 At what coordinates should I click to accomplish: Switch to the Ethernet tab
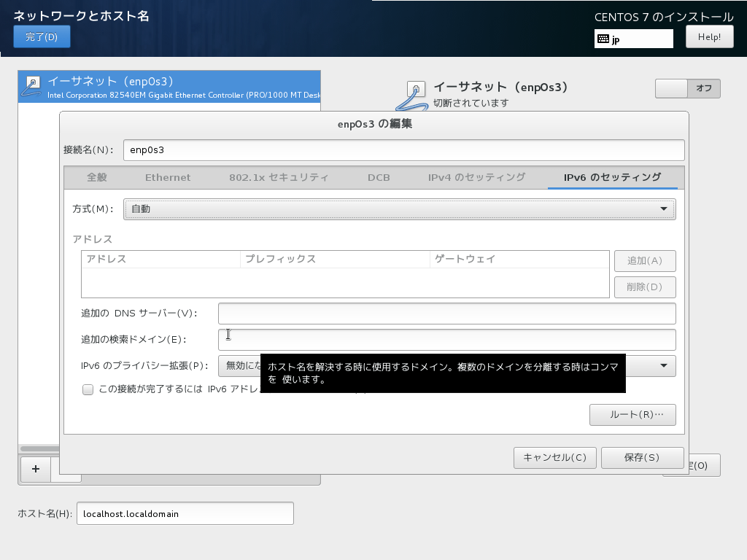coord(168,176)
